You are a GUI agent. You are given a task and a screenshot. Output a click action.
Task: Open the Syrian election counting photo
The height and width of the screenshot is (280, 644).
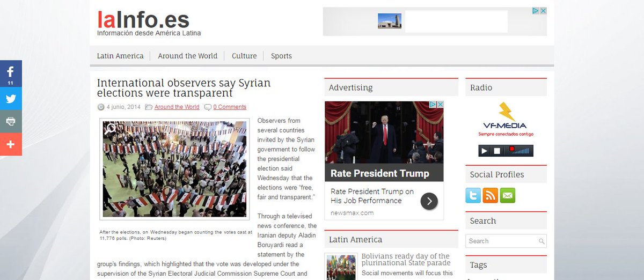pyautogui.click(x=174, y=169)
